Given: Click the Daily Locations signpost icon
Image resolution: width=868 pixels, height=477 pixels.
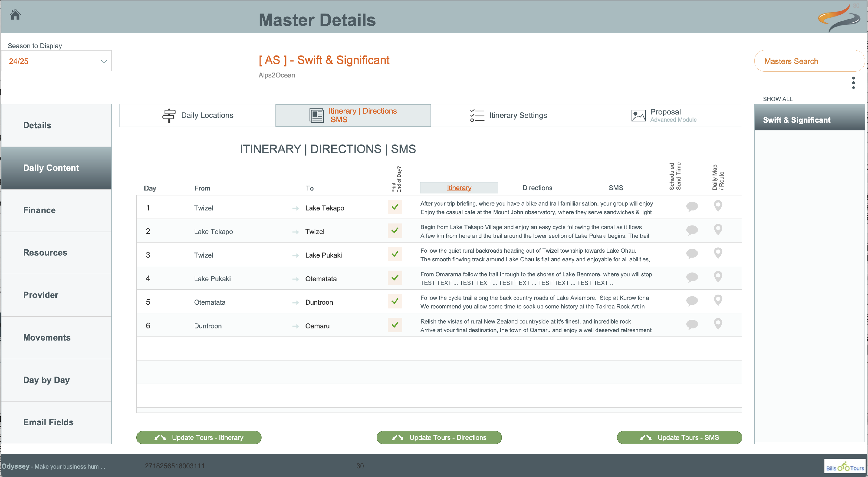Looking at the screenshot, I should 169,115.
